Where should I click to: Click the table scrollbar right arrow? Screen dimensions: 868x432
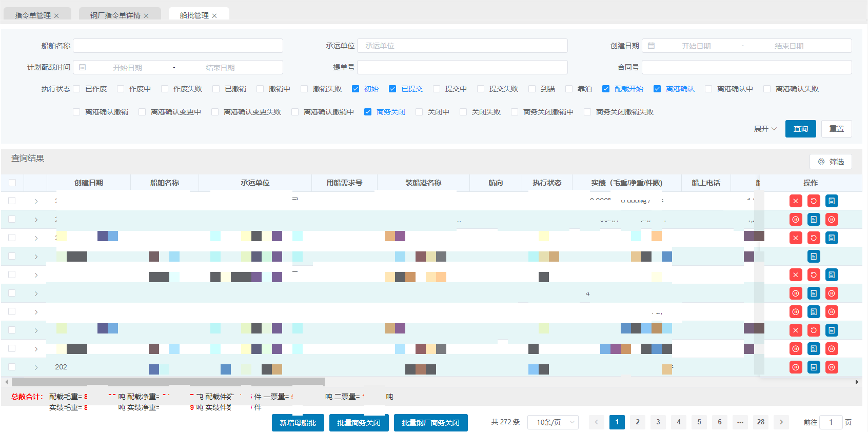tap(857, 382)
